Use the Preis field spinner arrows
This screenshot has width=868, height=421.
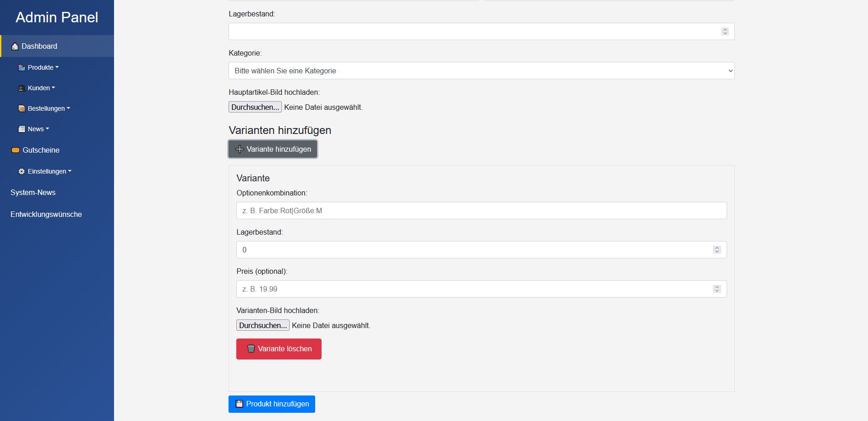click(717, 289)
